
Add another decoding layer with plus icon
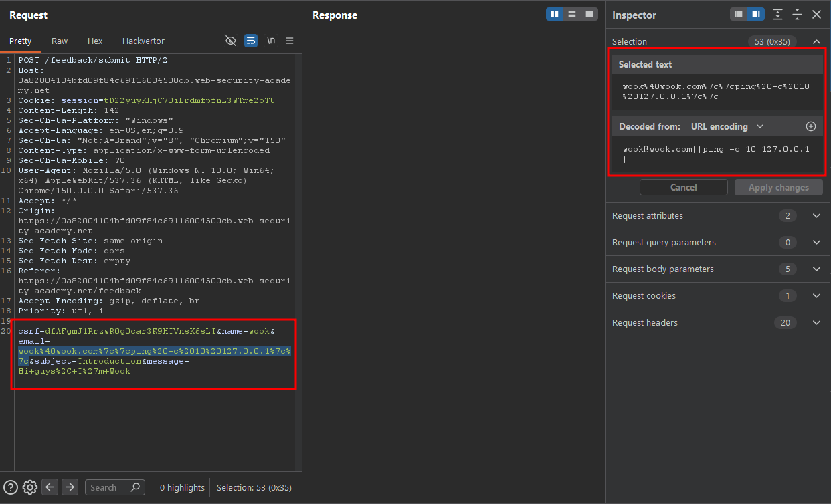tap(811, 126)
